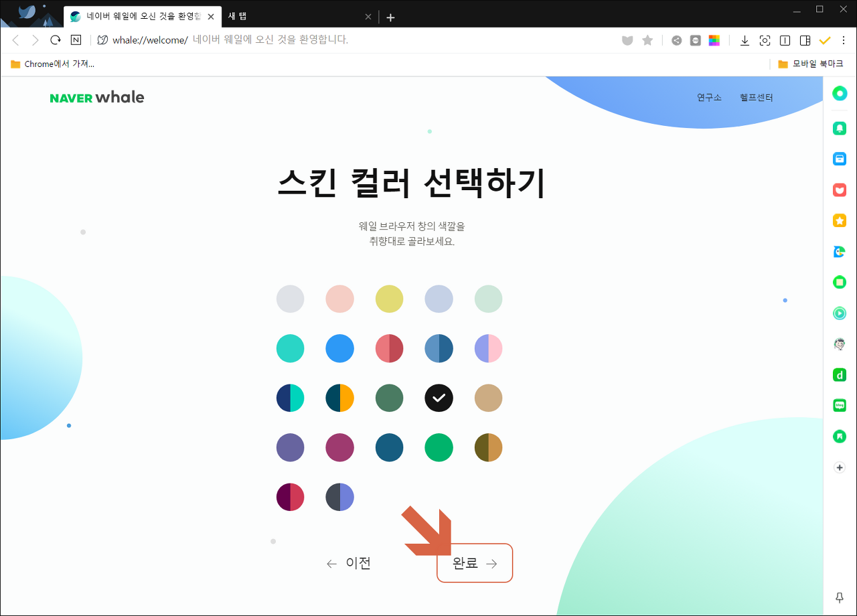Select the dark teal and orange skin

click(339, 398)
